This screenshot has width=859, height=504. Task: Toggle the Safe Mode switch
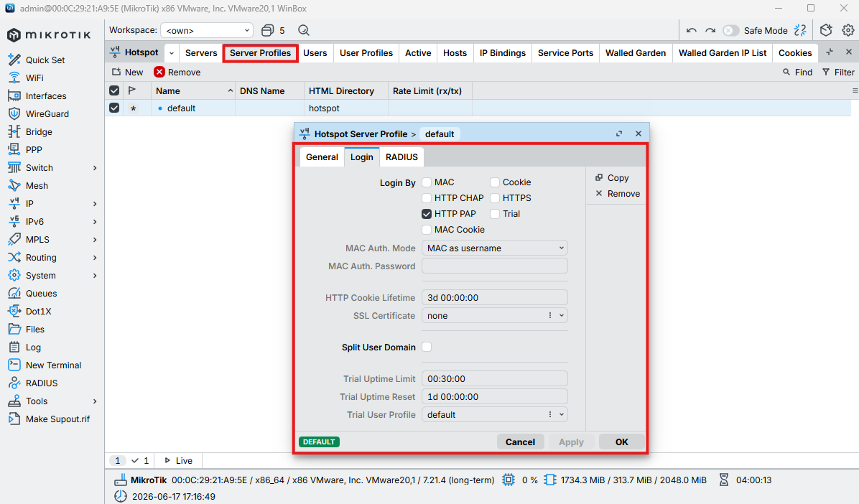tap(730, 31)
